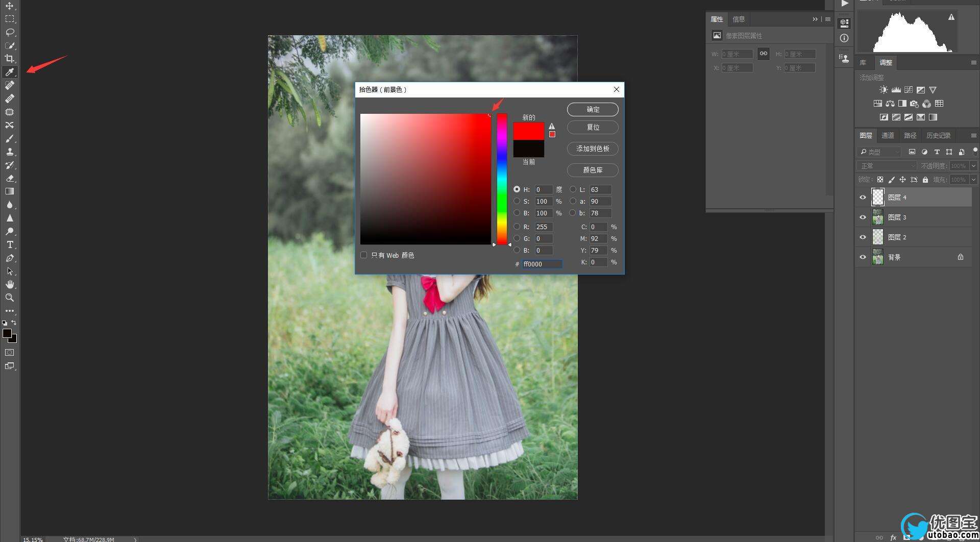Viewport: 980px width, 542px height.
Task: Open the 填充 fill dropdown arrow
Action: [x=973, y=180]
